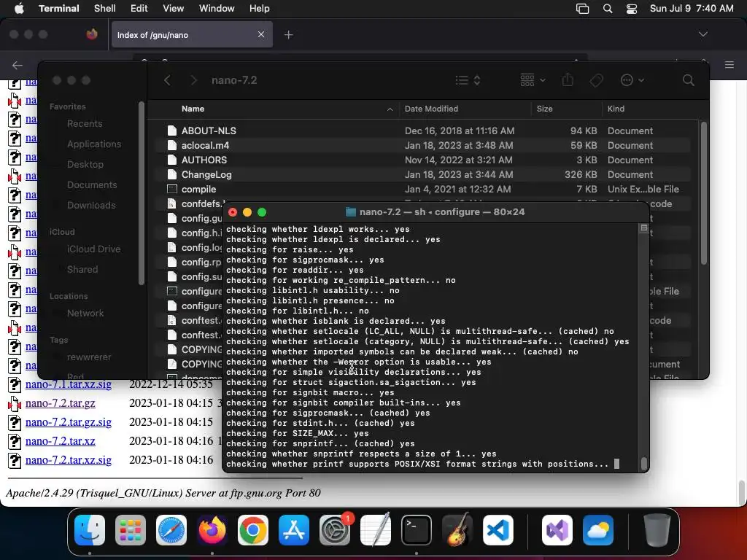Select iCloud Drive in Finder sidebar
This screenshot has height=560, width=747.
click(x=93, y=249)
